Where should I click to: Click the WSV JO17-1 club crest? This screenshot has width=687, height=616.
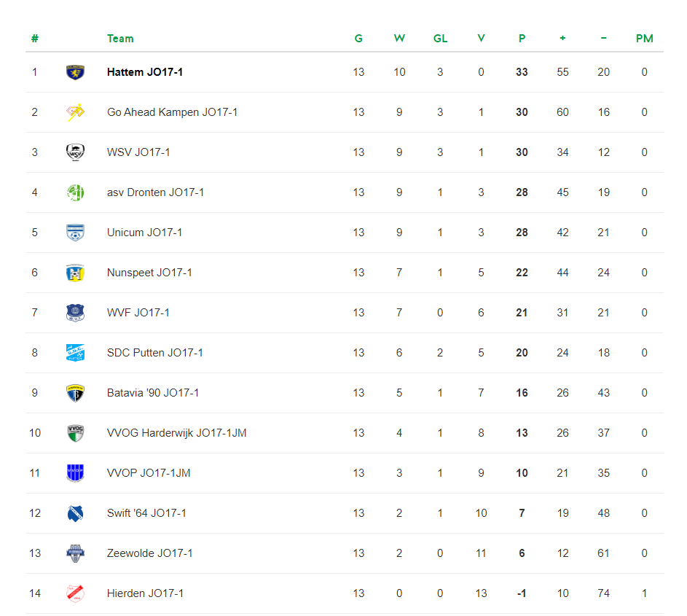(75, 152)
